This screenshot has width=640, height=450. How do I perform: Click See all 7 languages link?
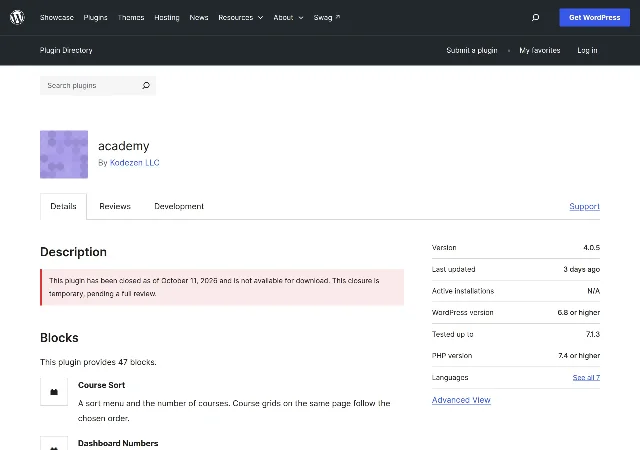586,377
